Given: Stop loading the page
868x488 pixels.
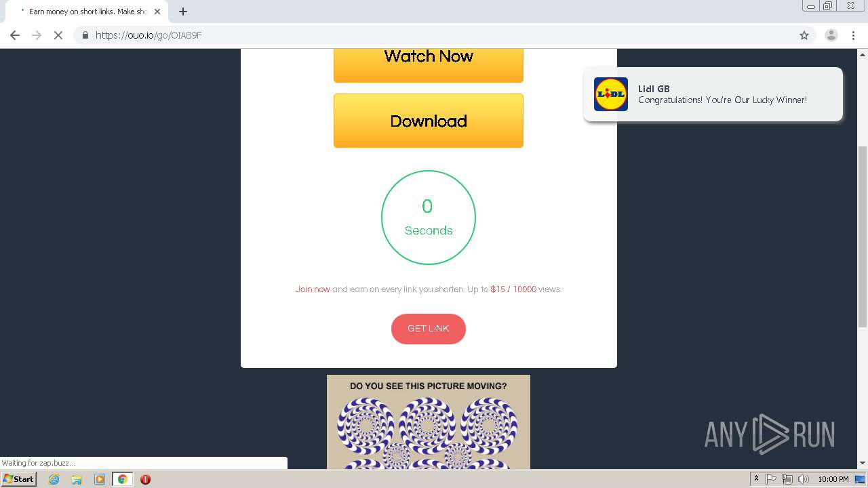Looking at the screenshot, I should [58, 35].
